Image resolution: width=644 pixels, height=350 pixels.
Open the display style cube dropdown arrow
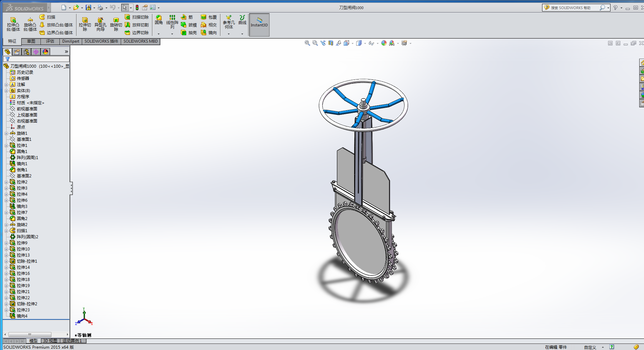365,43
